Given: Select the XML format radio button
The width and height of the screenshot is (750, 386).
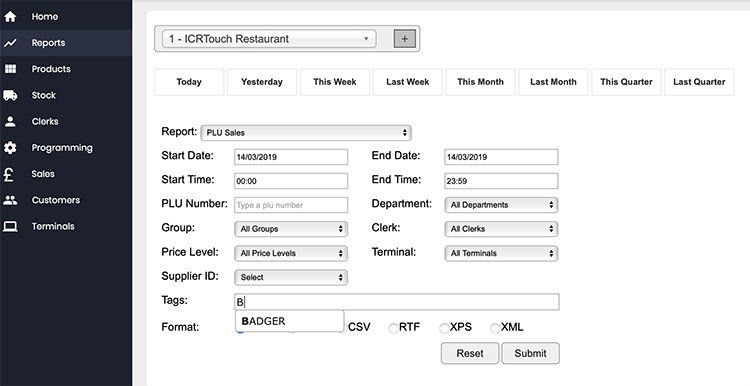Looking at the screenshot, I should [496, 329].
